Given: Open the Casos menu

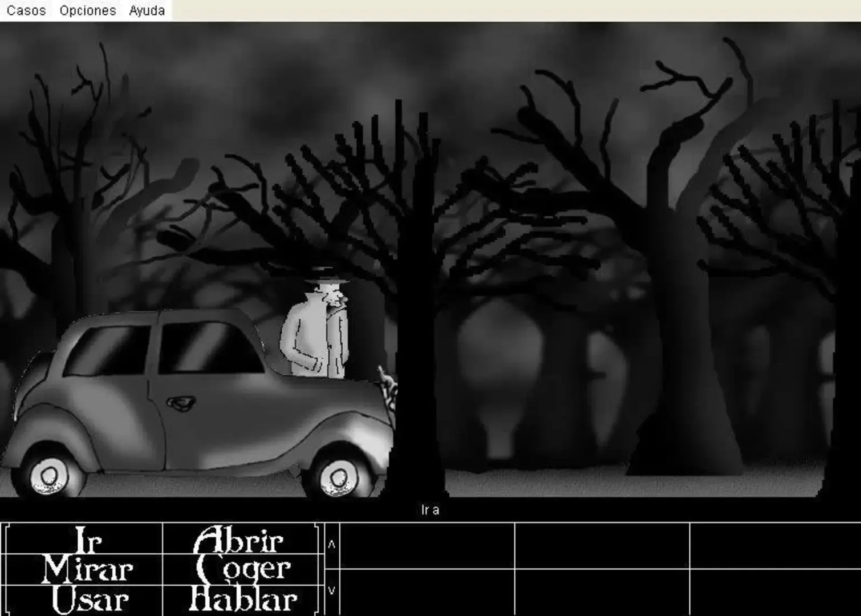Looking at the screenshot, I should (26, 10).
